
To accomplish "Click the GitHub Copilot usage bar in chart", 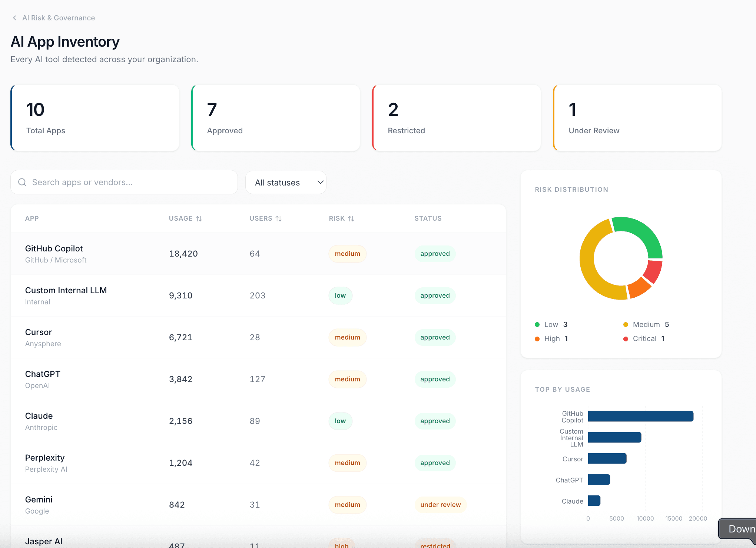I will 641,416.
